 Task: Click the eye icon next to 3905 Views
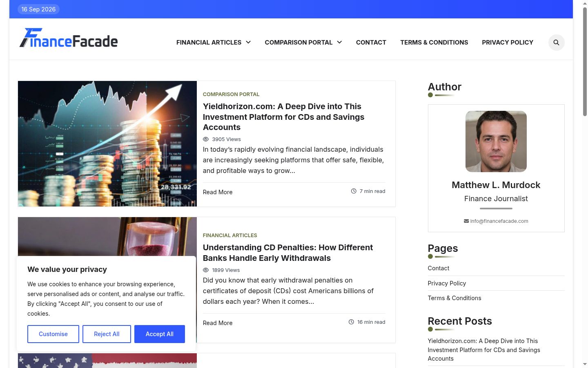(x=206, y=139)
